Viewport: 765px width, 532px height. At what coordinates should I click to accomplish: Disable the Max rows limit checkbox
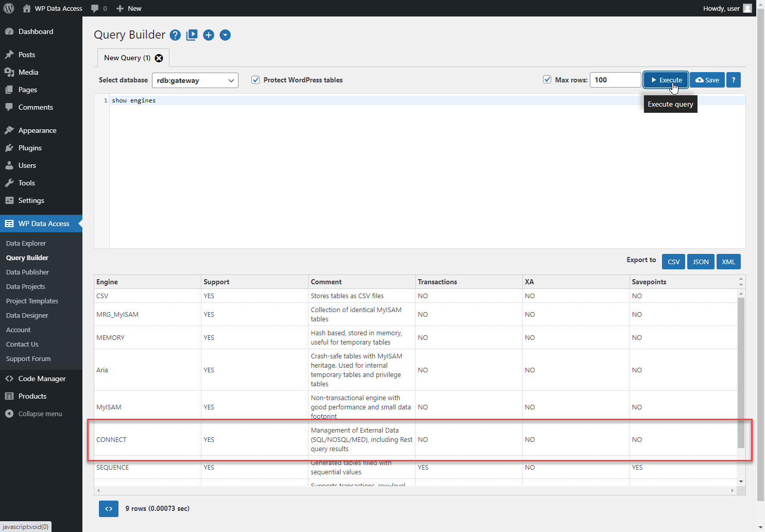pyautogui.click(x=547, y=79)
